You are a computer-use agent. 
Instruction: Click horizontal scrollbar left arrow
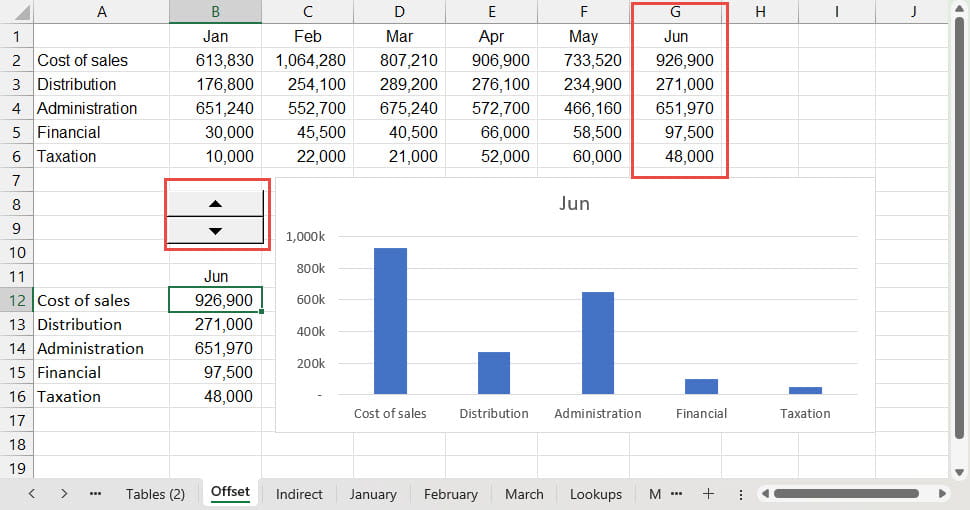point(766,494)
